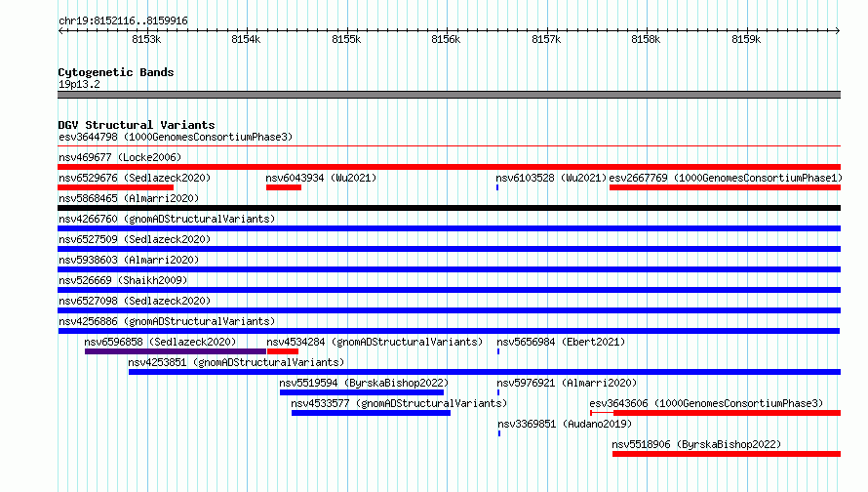Click the nsv5868465 (Almarri2020) label
This screenshot has height=492, width=868.
129,198
